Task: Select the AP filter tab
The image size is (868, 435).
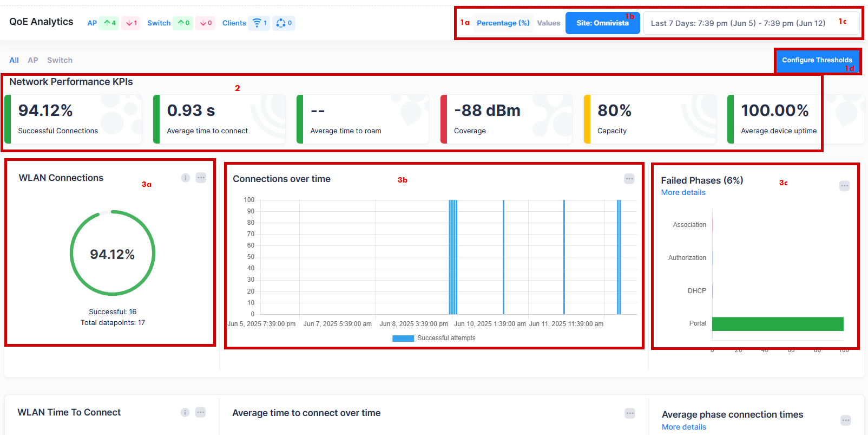Action: [33, 60]
